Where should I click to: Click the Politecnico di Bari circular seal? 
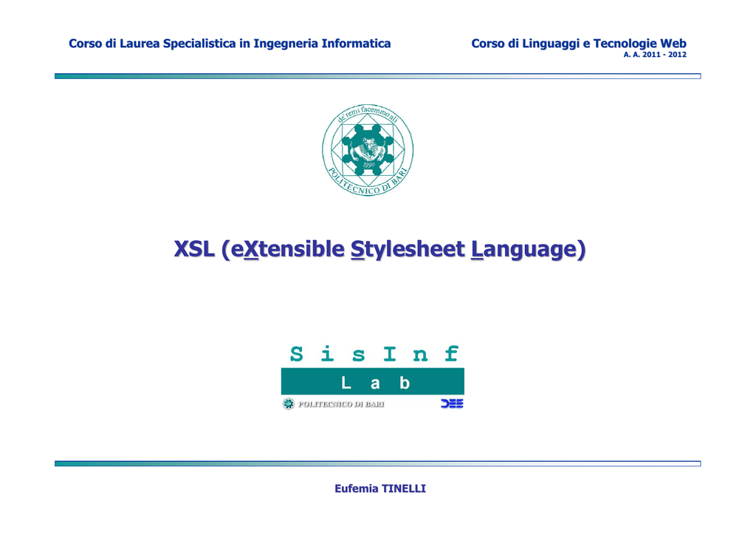(368, 149)
